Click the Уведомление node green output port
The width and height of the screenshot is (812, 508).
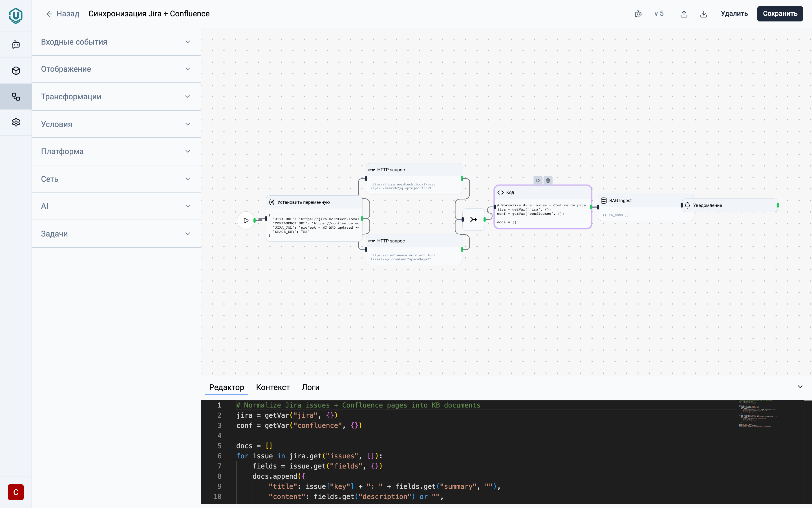click(x=778, y=205)
